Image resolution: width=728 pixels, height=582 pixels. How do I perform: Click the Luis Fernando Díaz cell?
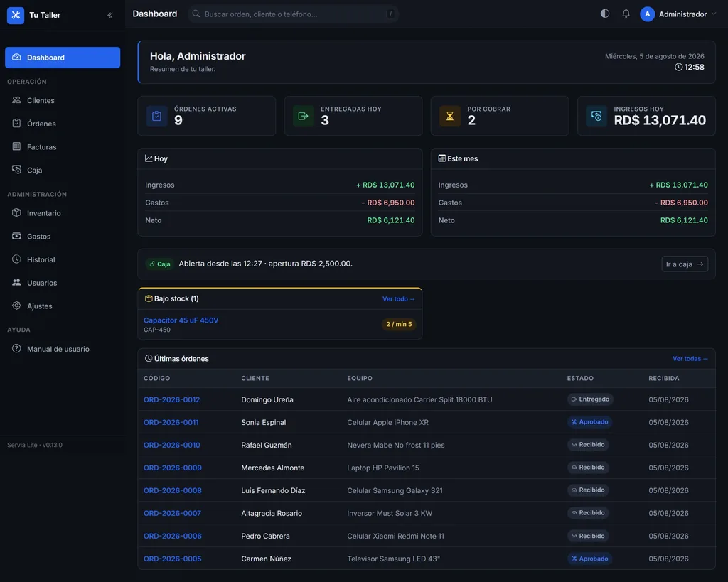[x=273, y=490]
